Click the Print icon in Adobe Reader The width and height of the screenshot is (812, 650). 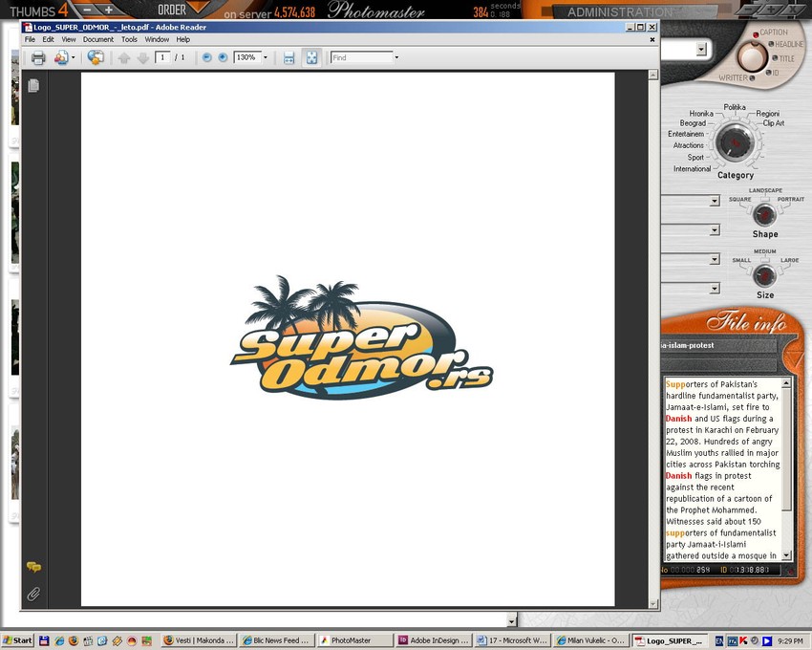click(38, 57)
